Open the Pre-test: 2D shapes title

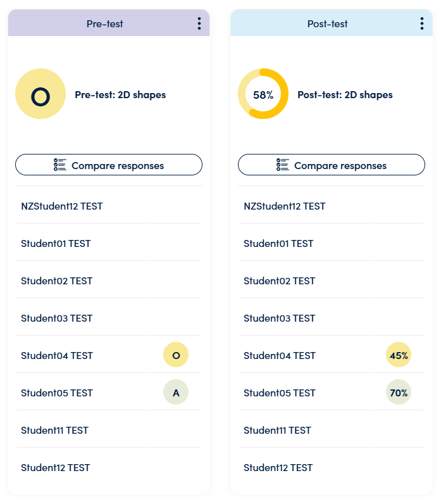(x=120, y=95)
